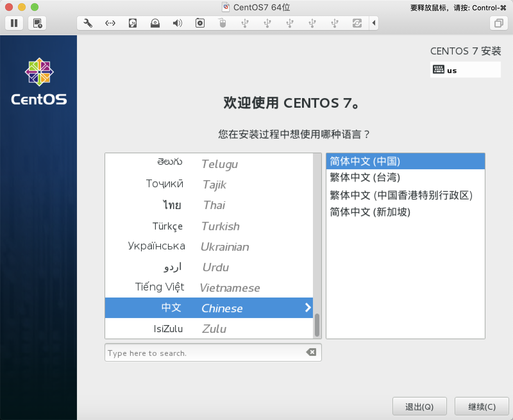Click the network adapter icon
This screenshot has width=513, height=420.
pos(110,23)
